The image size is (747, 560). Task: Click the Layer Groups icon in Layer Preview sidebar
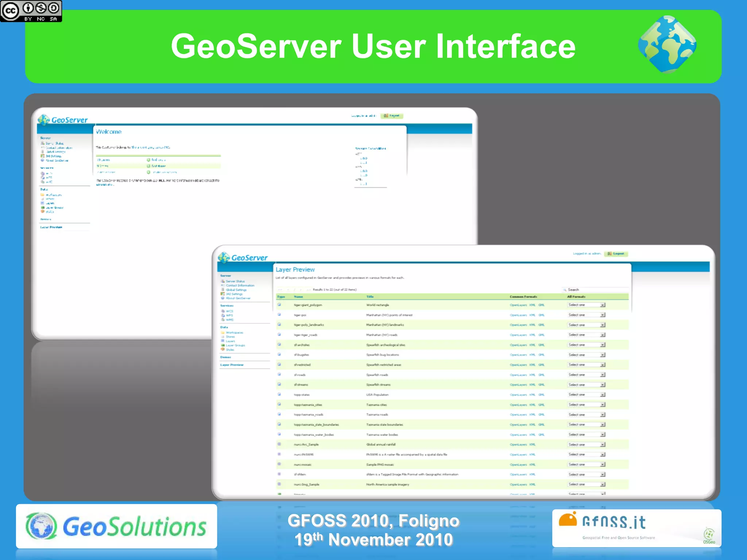[222, 345]
